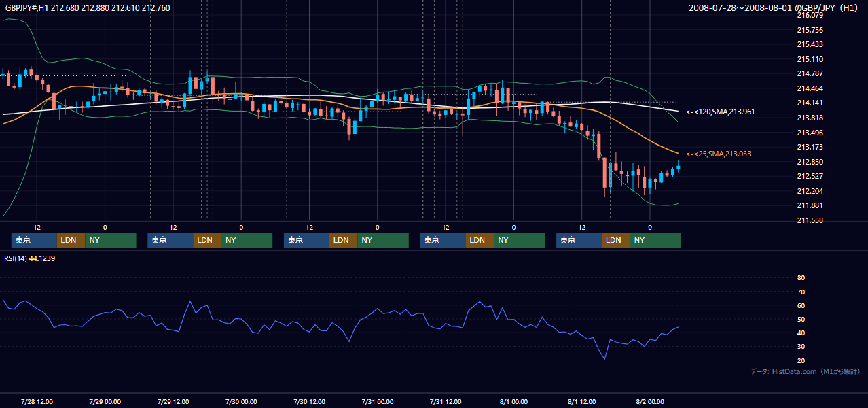Click price axis label 211.558

click(x=810, y=220)
